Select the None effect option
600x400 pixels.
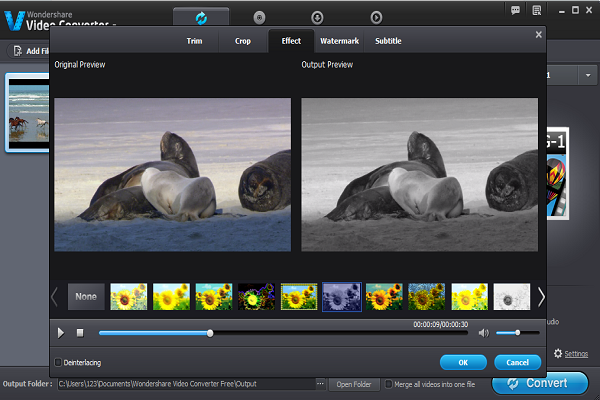(86, 296)
